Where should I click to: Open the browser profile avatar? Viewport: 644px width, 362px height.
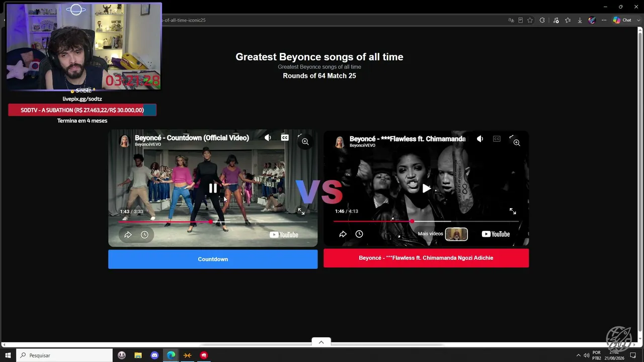pyautogui.click(x=592, y=20)
